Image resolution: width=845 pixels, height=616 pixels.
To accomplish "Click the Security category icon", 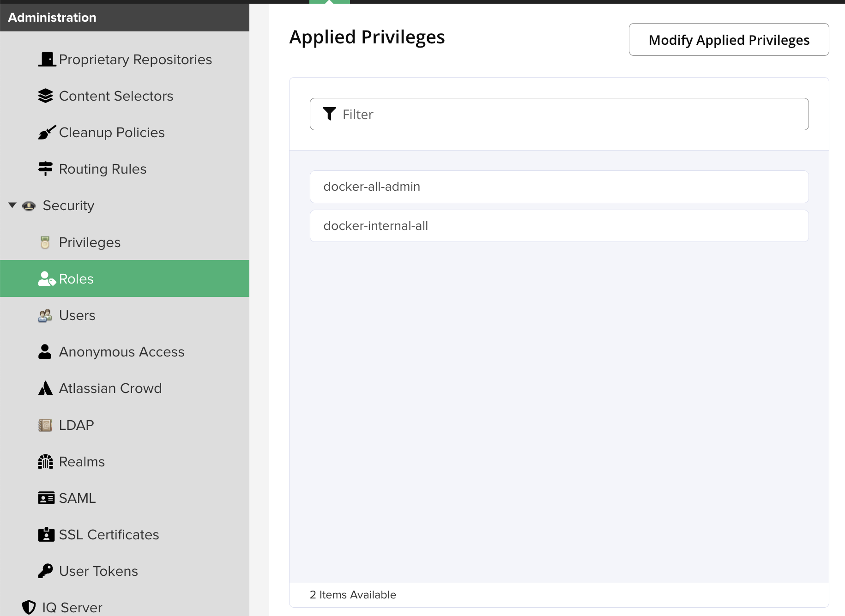I will (x=29, y=205).
